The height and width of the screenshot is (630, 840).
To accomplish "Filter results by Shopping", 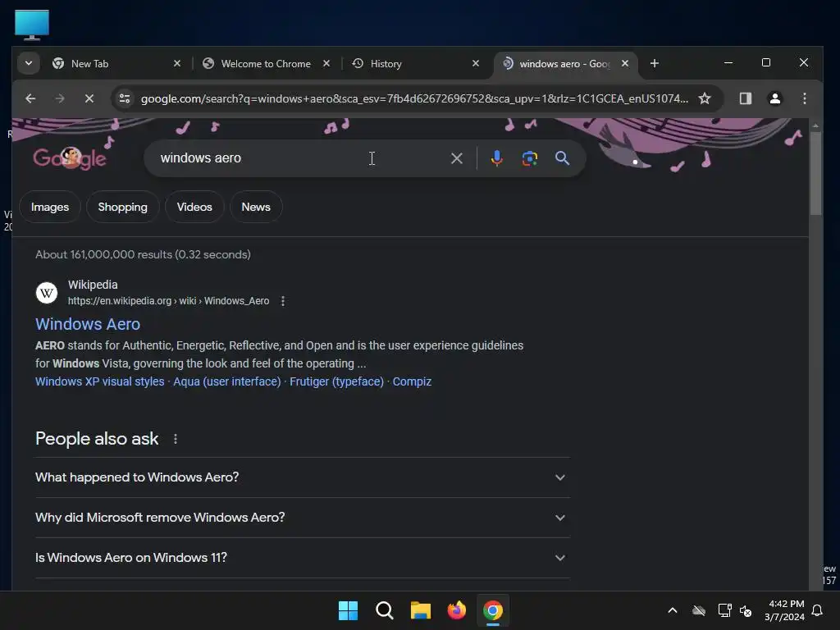I will tap(123, 207).
